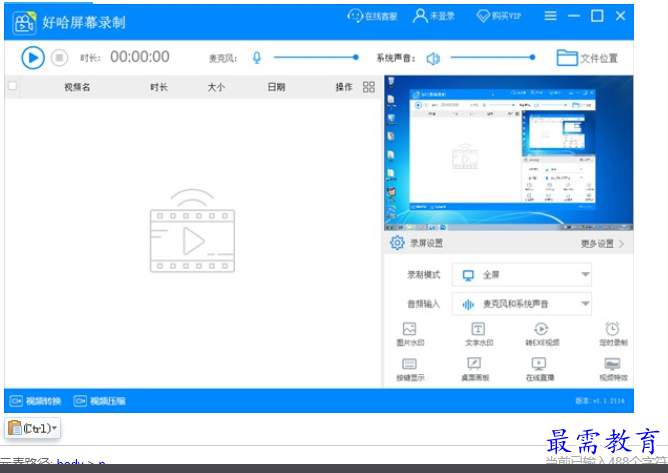This screenshot has width=668, height=473.
Task: Adjust the system sound volume slider
Action: (x=493, y=57)
